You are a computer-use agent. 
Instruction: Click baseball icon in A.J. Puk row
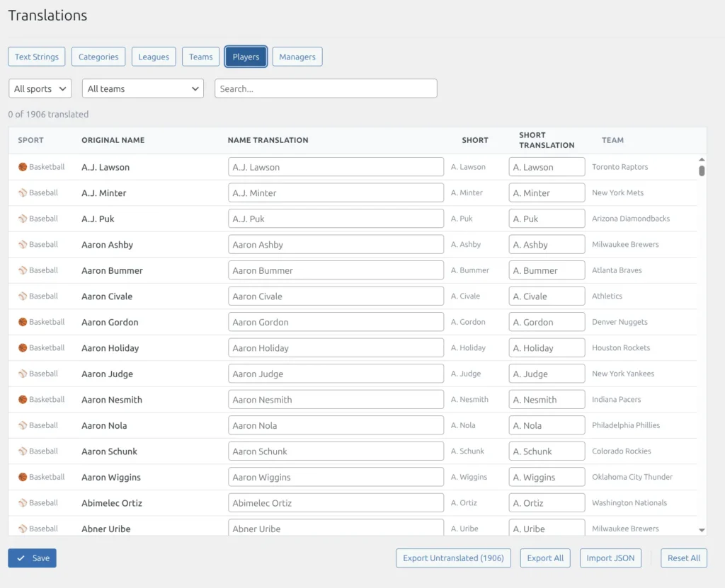pos(22,219)
